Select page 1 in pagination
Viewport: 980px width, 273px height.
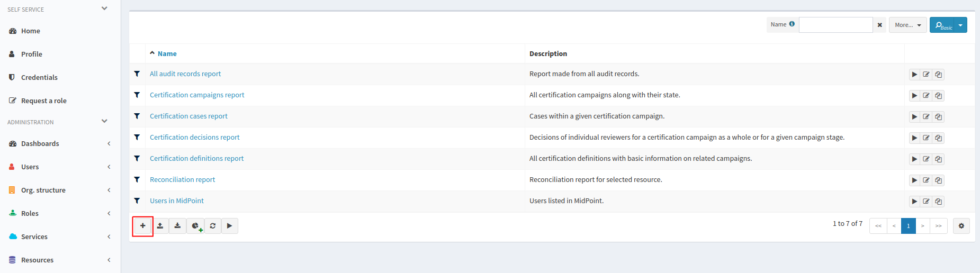pos(909,226)
